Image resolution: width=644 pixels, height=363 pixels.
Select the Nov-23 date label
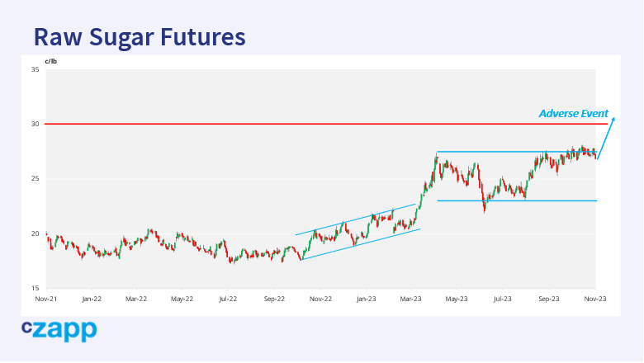tap(595, 299)
